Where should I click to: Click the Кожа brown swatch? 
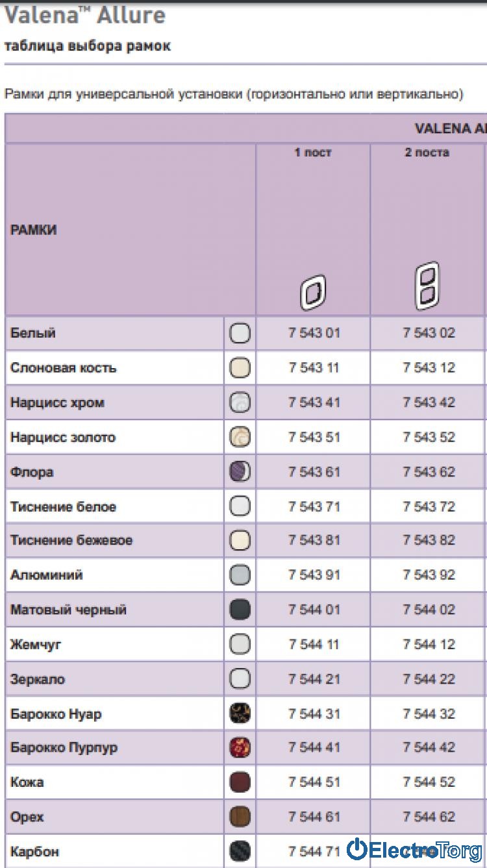click(x=240, y=782)
